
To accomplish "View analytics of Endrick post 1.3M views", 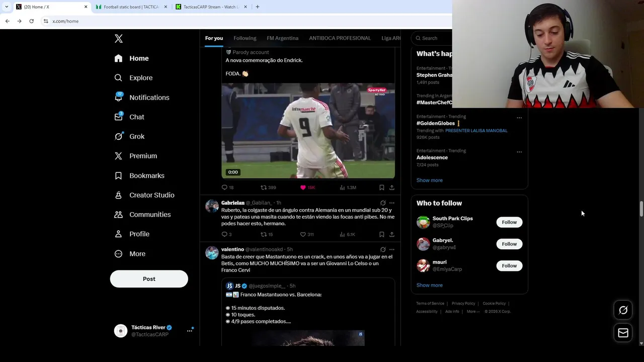I will click(348, 188).
